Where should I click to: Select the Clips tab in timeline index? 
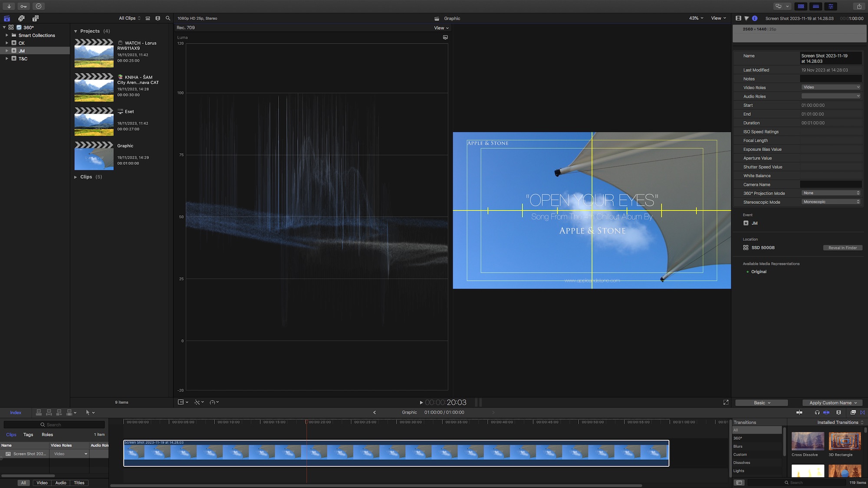click(11, 435)
